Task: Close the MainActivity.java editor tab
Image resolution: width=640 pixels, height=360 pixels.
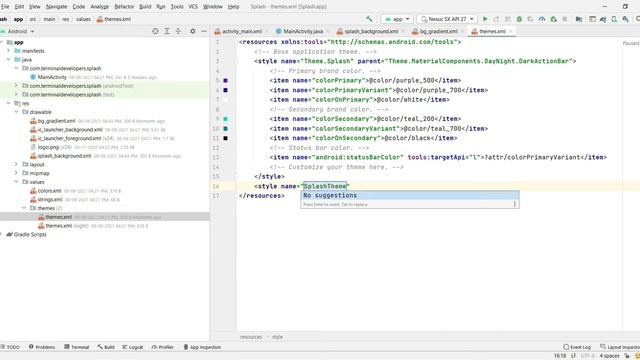Action: (328, 31)
